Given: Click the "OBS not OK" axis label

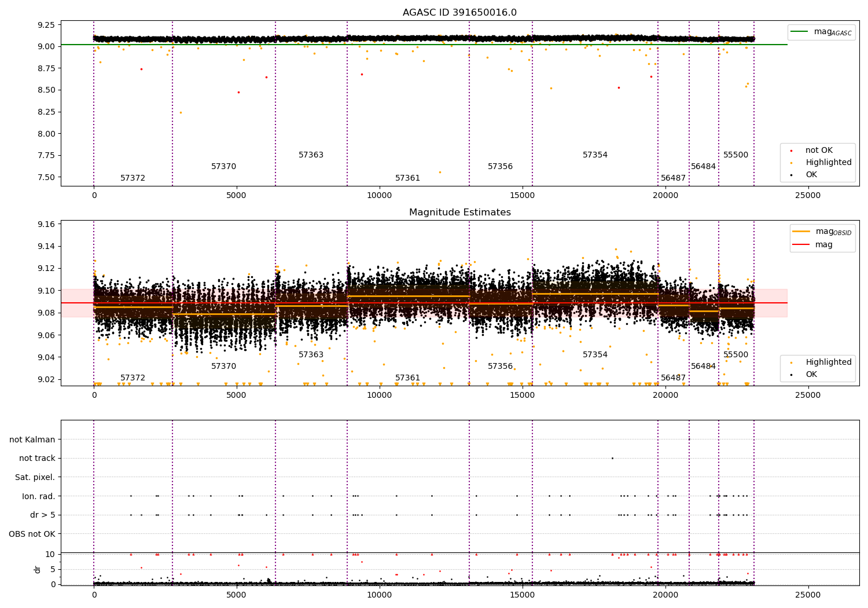Looking at the screenshot, I should [32, 534].
